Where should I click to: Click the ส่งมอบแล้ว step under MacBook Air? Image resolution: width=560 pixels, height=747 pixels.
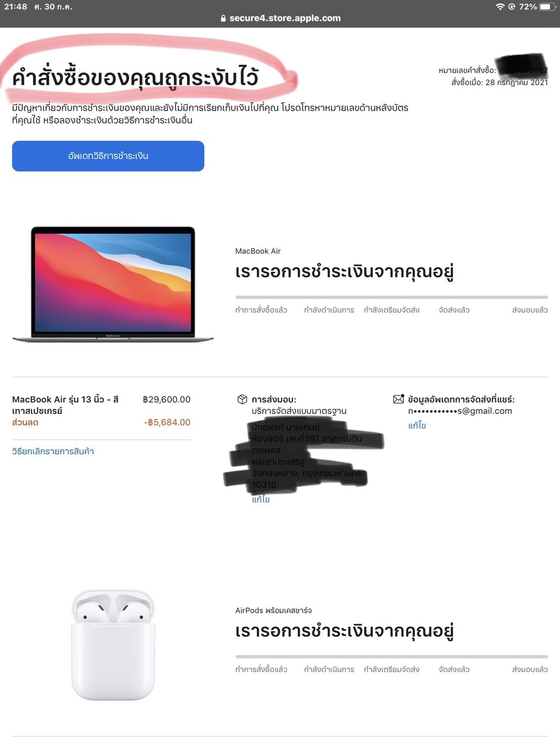coord(530,310)
